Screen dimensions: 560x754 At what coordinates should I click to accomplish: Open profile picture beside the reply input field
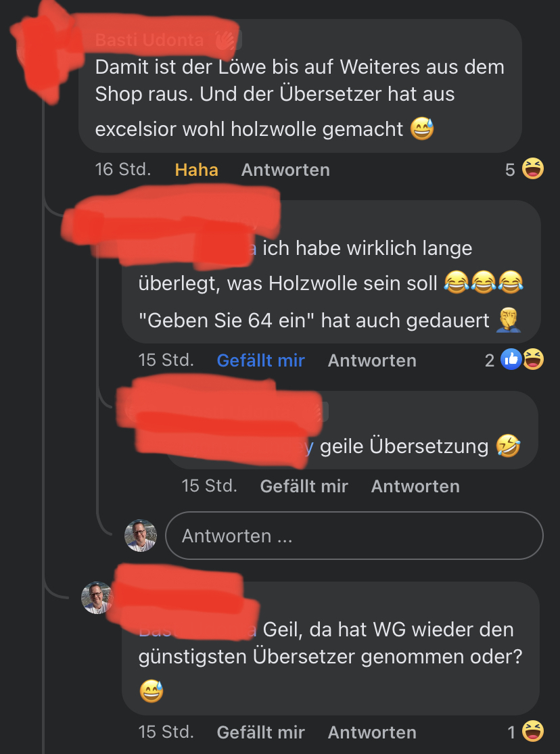pyautogui.click(x=141, y=536)
